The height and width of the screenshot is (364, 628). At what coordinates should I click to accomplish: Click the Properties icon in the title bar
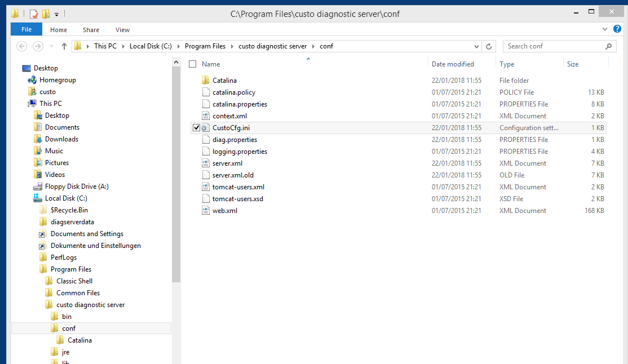[x=34, y=14]
